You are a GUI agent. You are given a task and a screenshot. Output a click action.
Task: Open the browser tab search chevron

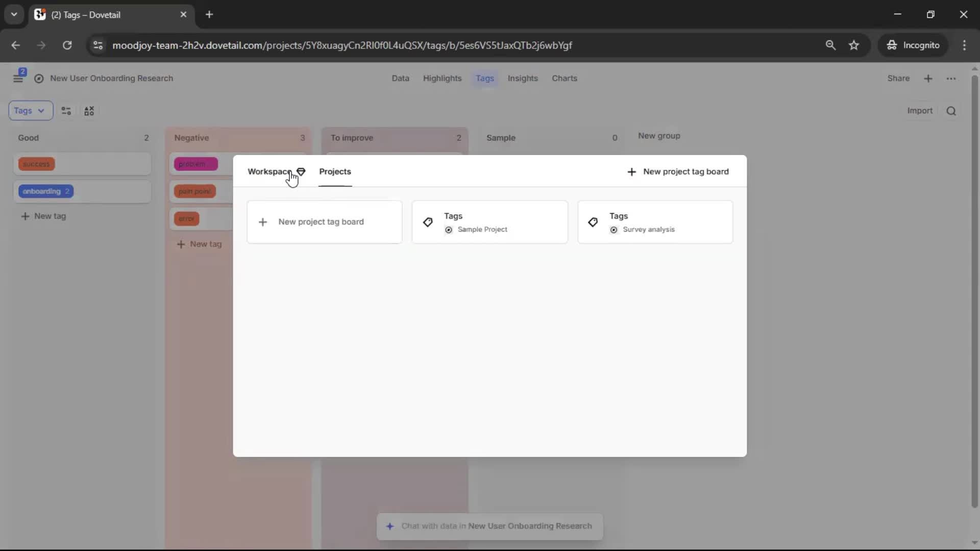pos(14,14)
